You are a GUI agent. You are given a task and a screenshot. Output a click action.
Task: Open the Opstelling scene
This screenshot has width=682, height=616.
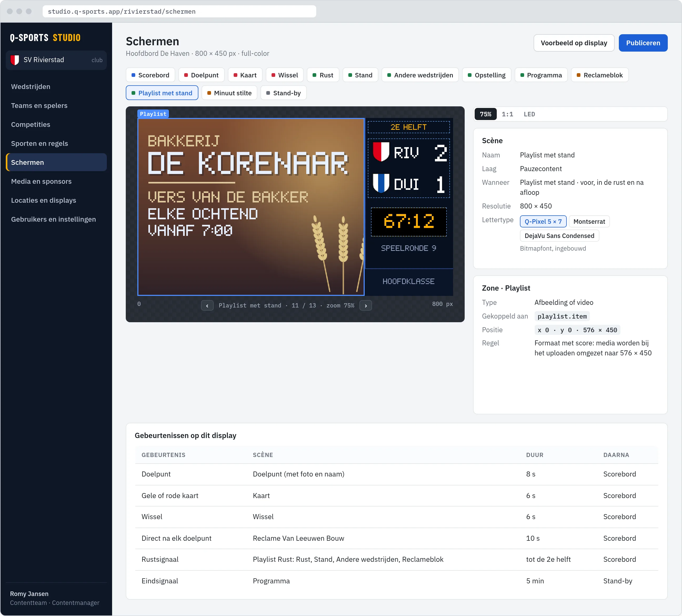tap(487, 75)
